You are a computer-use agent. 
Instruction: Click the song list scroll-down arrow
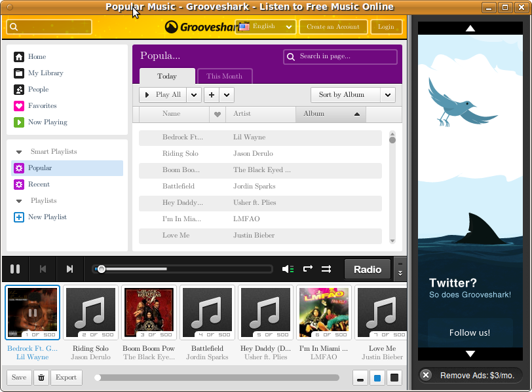tap(392, 241)
